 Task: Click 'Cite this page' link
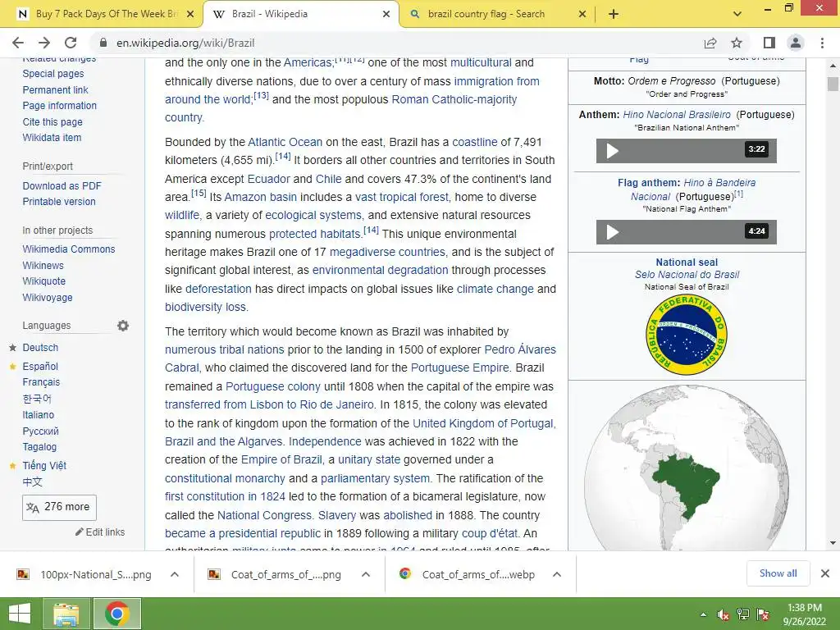pos(52,122)
